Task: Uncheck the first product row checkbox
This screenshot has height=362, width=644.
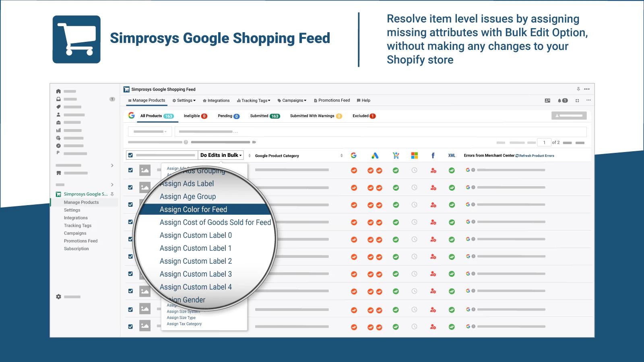Action: 130,170
